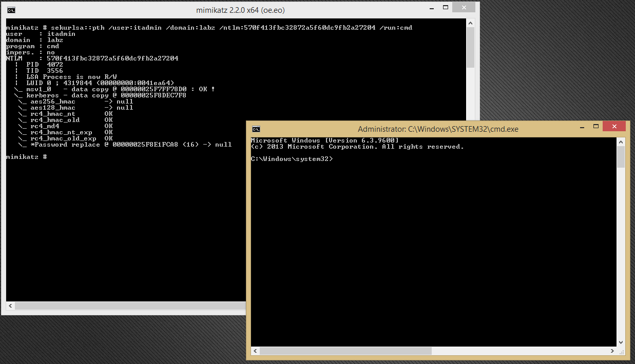The height and width of the screenshot is (364, 635).
Task: Click the cmd.exe vertical scrollbar thumb
Action: pyautogui.click(x=621, y=157)
